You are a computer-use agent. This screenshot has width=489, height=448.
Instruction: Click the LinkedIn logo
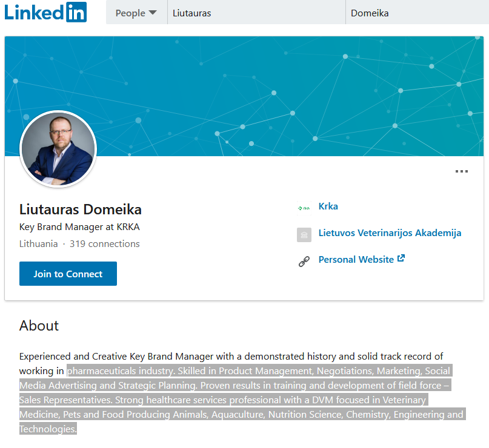click(x=45, y=12)
